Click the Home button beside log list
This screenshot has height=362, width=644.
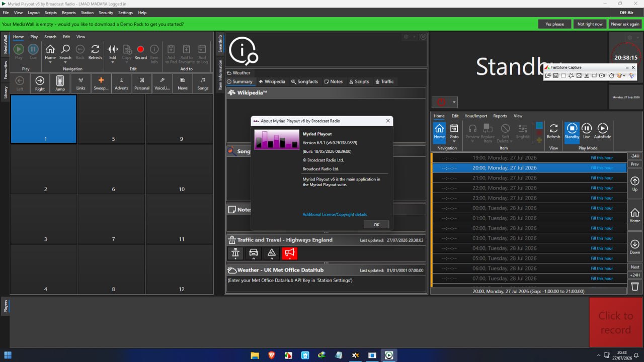[635, 215]
